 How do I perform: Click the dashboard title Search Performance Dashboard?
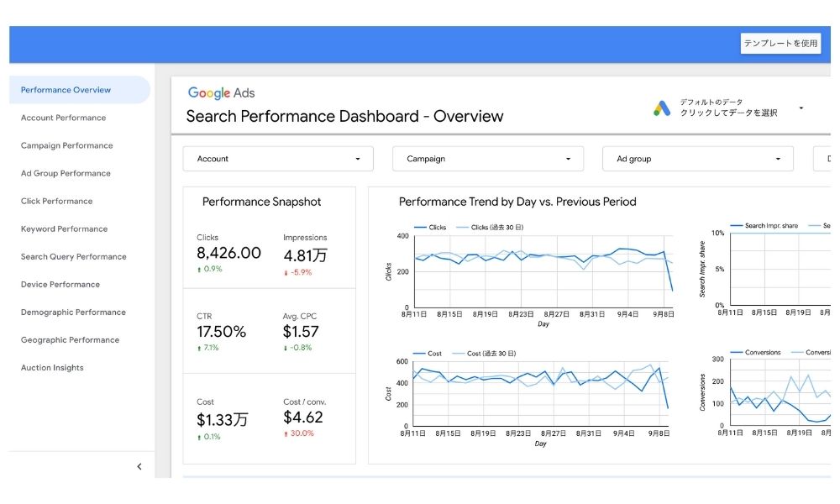(345, 116)
